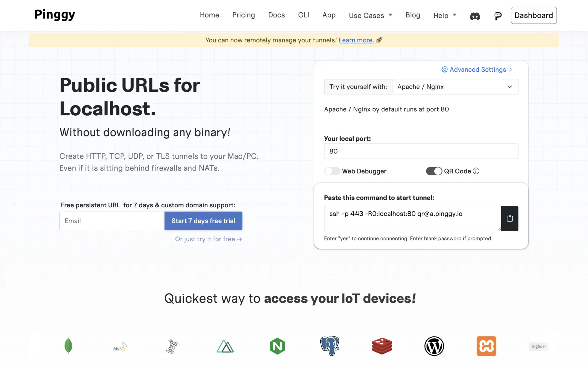Click the MongoDB leaf logo
The width and height of the screenshot is (588, 368).
click(x=68, y=346)
